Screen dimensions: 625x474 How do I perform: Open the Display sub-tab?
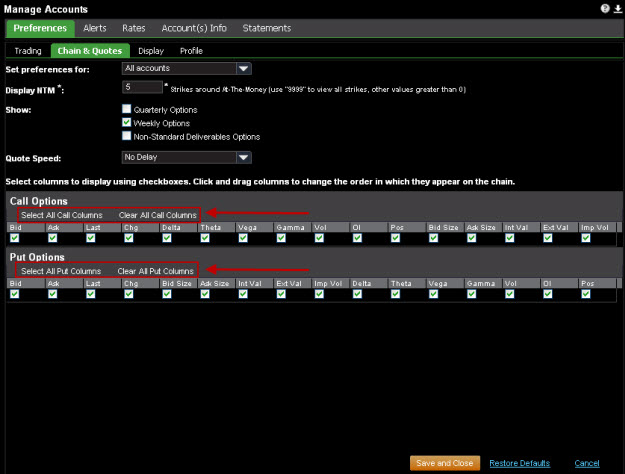click(x=151, y=51)
